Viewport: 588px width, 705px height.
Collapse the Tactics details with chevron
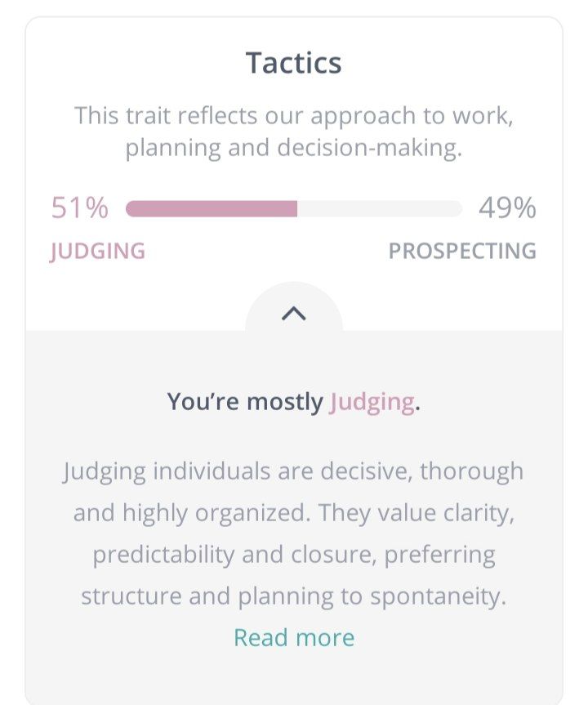[293, 314]
